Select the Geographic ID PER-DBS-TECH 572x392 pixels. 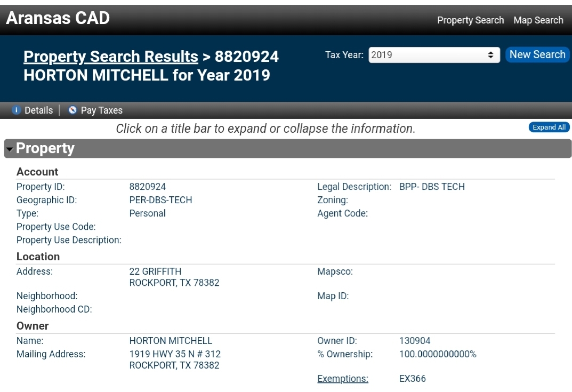point(160,200)
